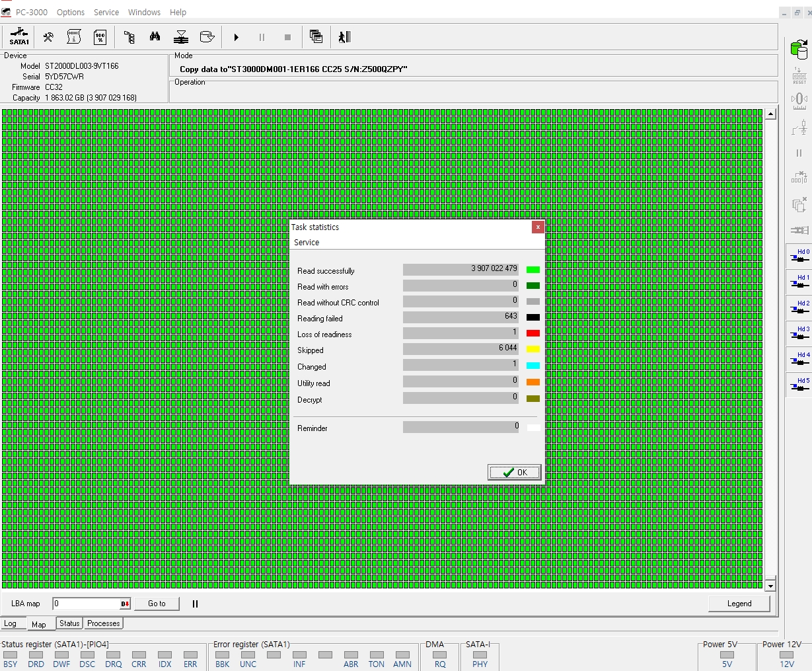The image size is (812, 671).
Task: Open the cascading windows icon
Action: point(316,37)
